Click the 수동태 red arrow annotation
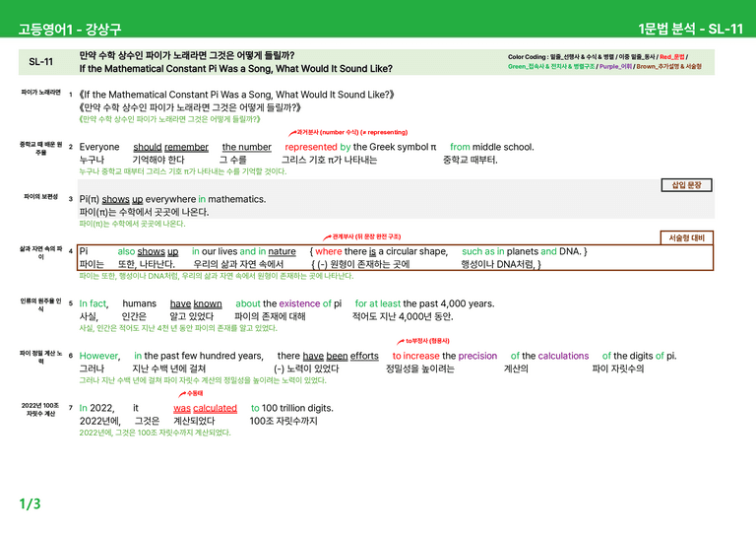 [x=190, y=394]
